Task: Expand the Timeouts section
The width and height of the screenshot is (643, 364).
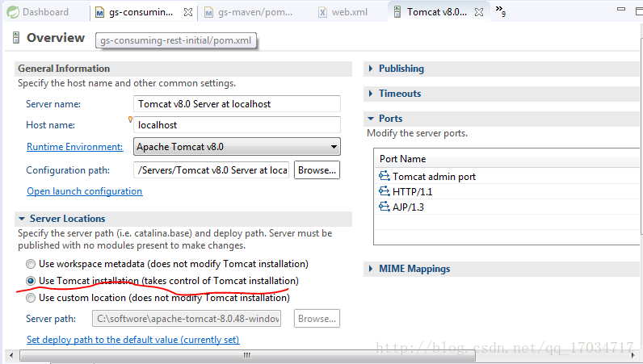Action: 370,94
